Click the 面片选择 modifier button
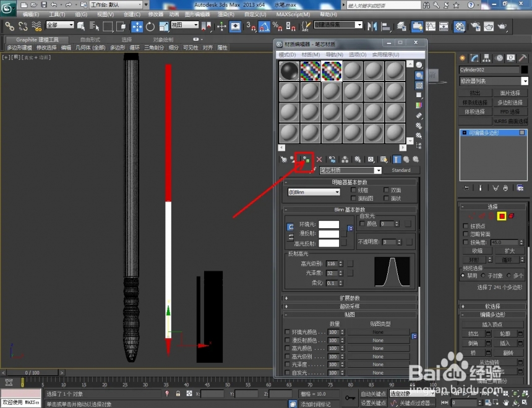Screen dimensions: 532x408 (510, 93)
